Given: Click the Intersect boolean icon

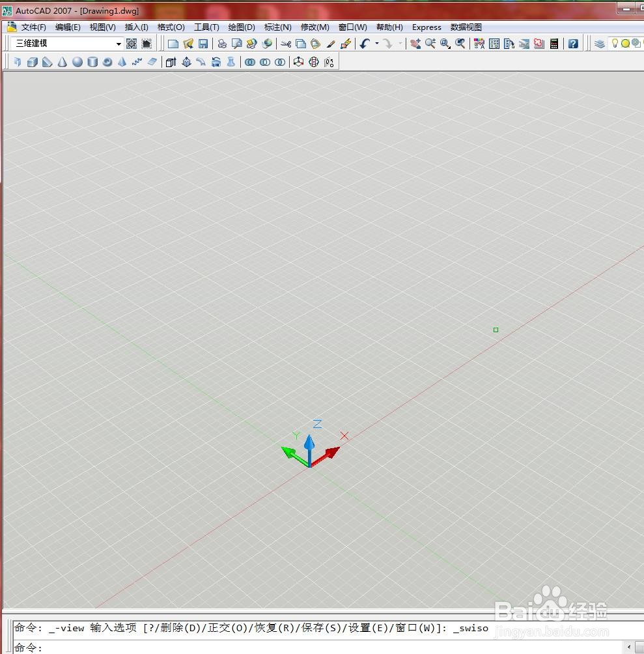Looking at the screenshot, I should pos(280,62).
